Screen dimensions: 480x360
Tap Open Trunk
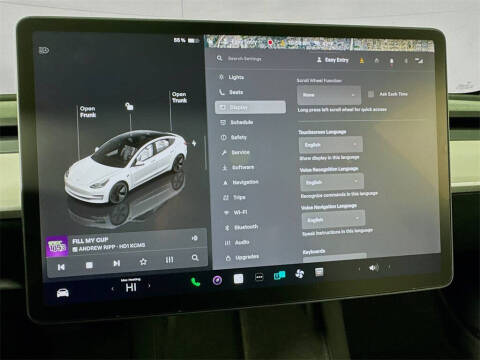click(179, 97)
